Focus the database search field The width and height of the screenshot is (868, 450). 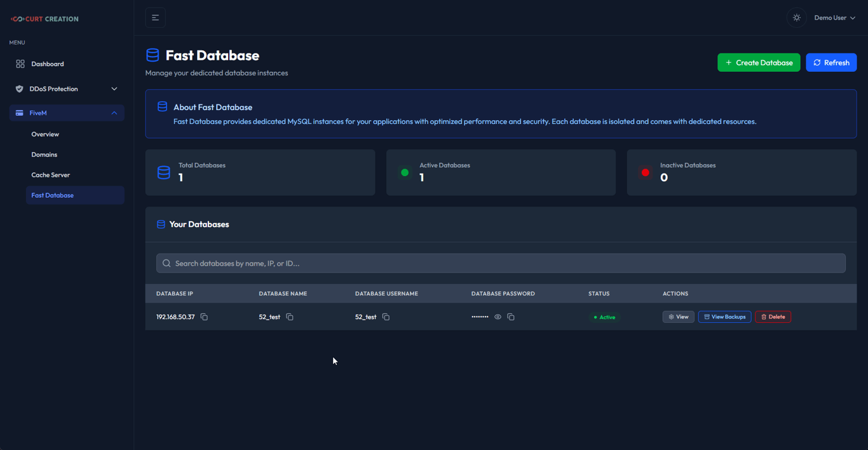click(501, 263)
